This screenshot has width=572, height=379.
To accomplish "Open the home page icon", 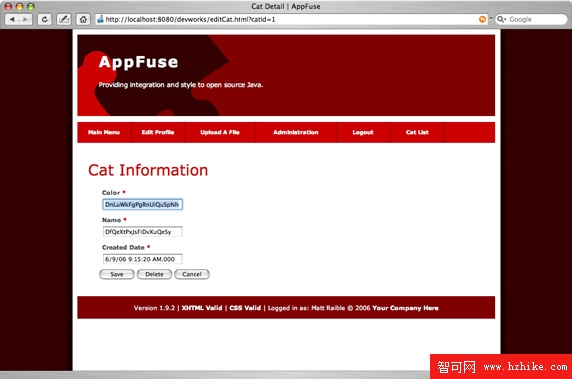I will [x=83, y=19].
